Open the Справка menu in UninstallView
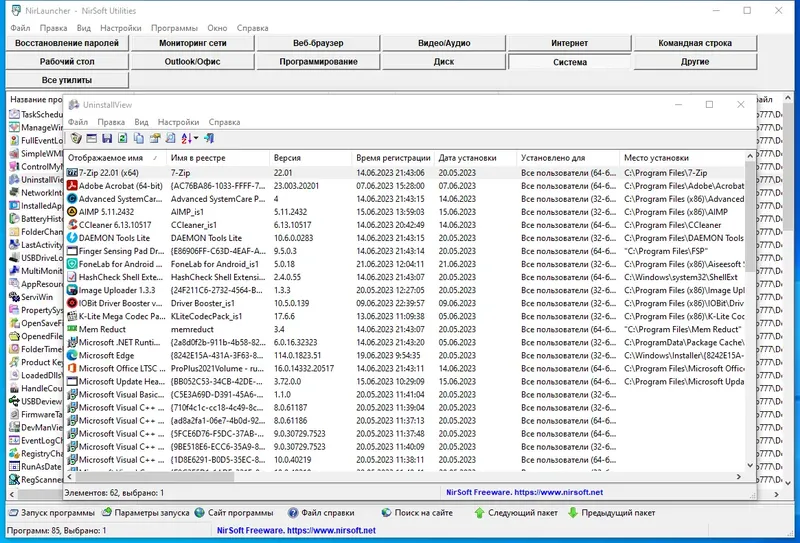 [224, 122]
